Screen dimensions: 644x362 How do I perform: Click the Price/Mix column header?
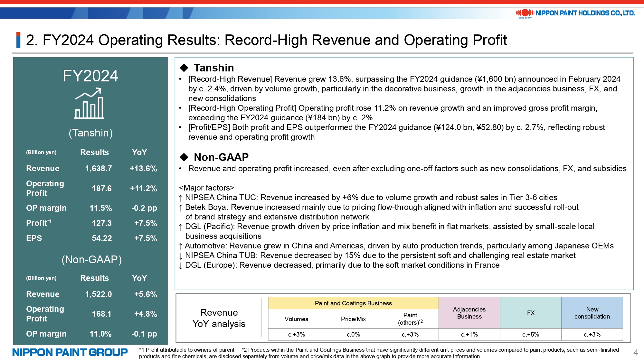pos(353,319)
